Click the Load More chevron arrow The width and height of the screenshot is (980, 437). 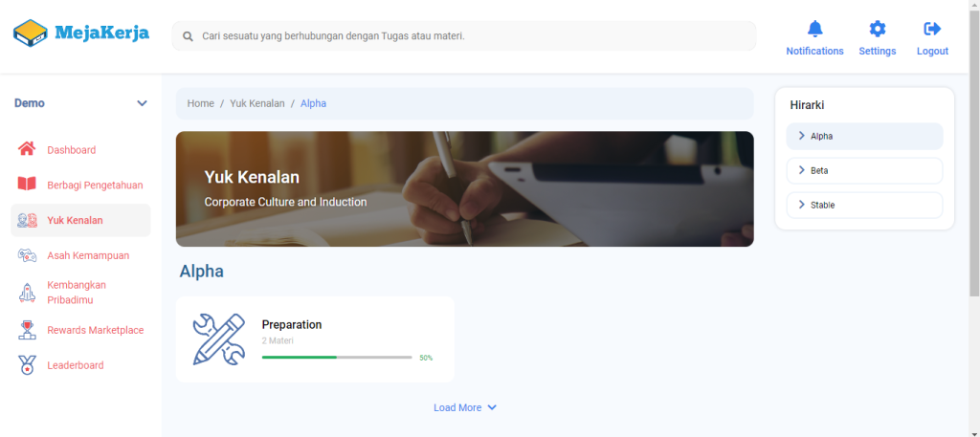(x=492, y=407)
